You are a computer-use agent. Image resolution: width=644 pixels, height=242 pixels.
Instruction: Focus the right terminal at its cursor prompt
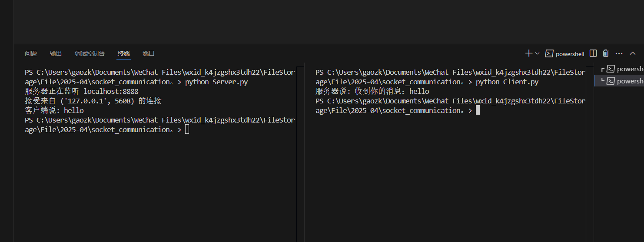point(478,110)
